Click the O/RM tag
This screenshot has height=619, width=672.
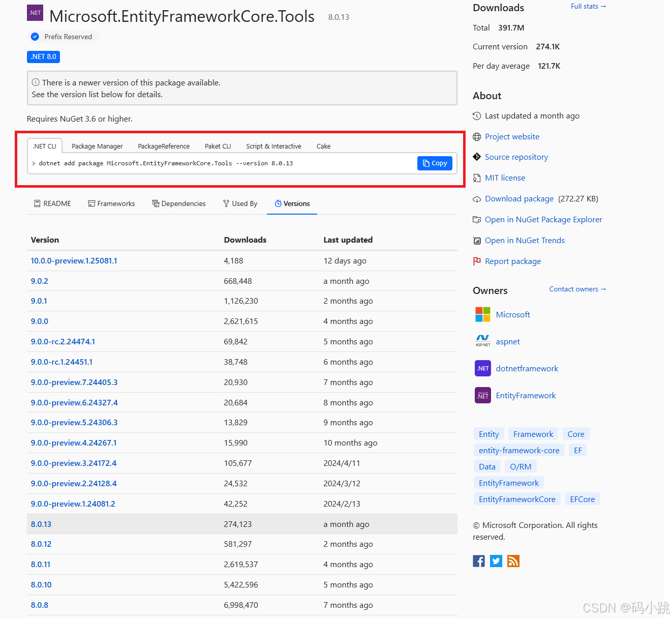(521, 466)
